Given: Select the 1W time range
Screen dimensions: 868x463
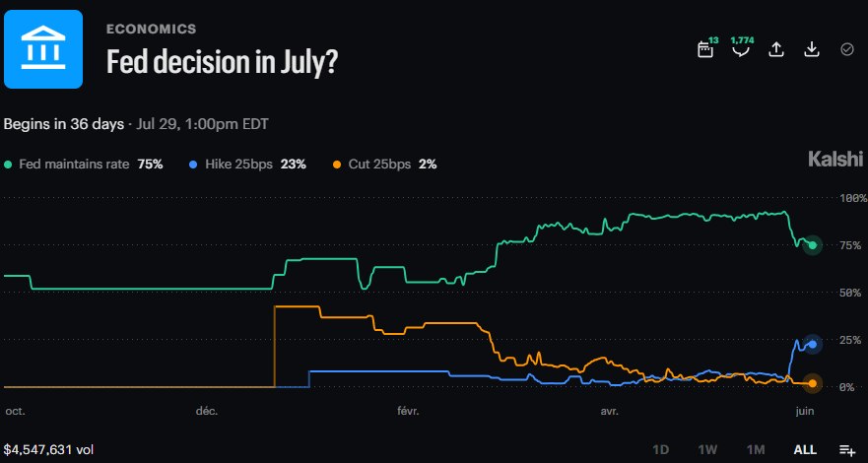Looking at the screenshot, I should [707, 449].
